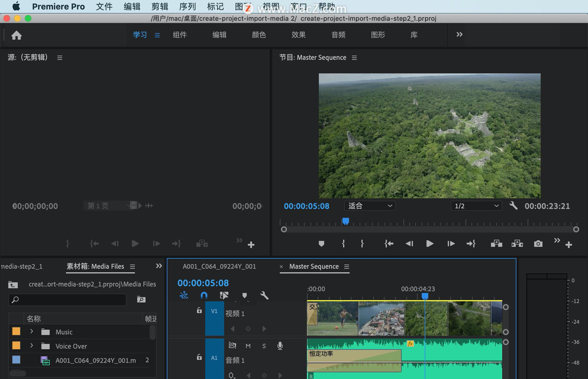Open the workspace overflow double-arrow menu
588x379 pixels.
(x=459, y=35)
